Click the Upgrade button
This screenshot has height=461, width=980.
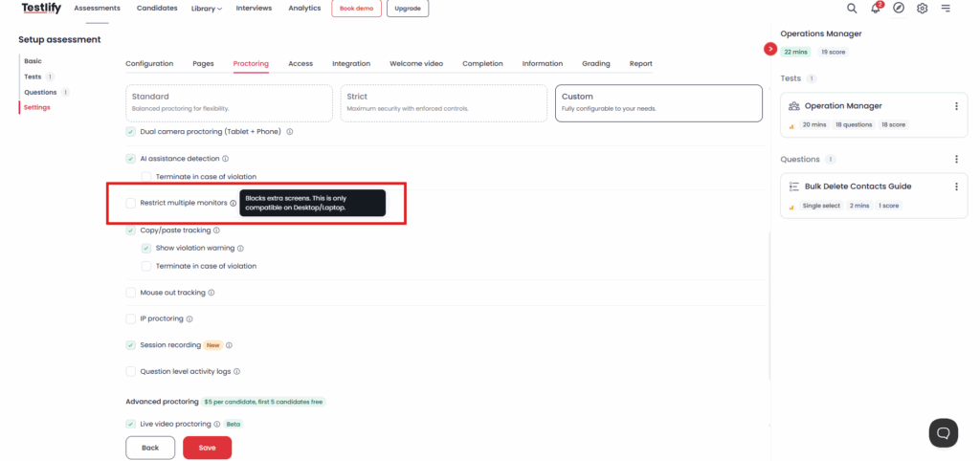408,9
